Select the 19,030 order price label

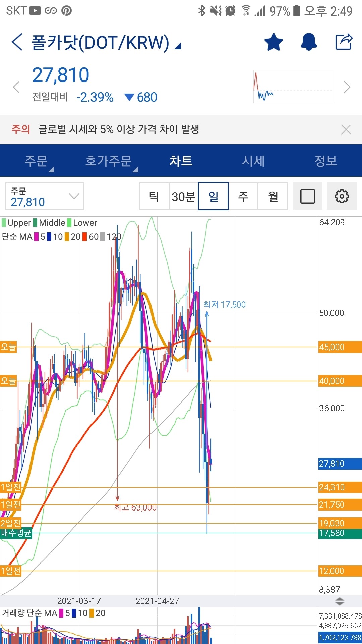340,523
